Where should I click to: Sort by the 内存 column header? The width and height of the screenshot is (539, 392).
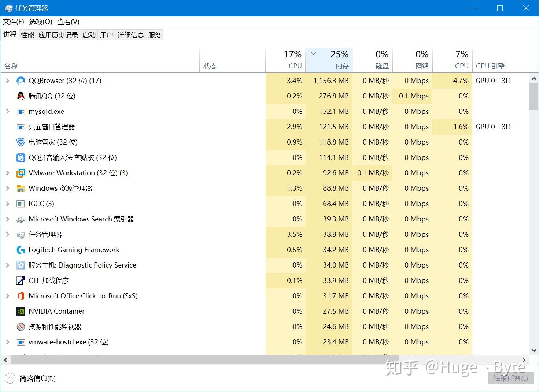pos(329,61)
